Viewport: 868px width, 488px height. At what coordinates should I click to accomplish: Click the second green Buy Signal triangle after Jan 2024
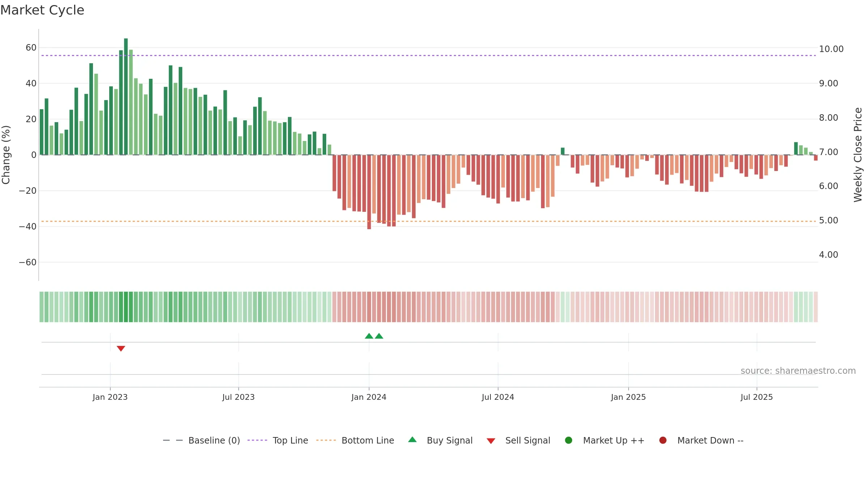[379, 336]
